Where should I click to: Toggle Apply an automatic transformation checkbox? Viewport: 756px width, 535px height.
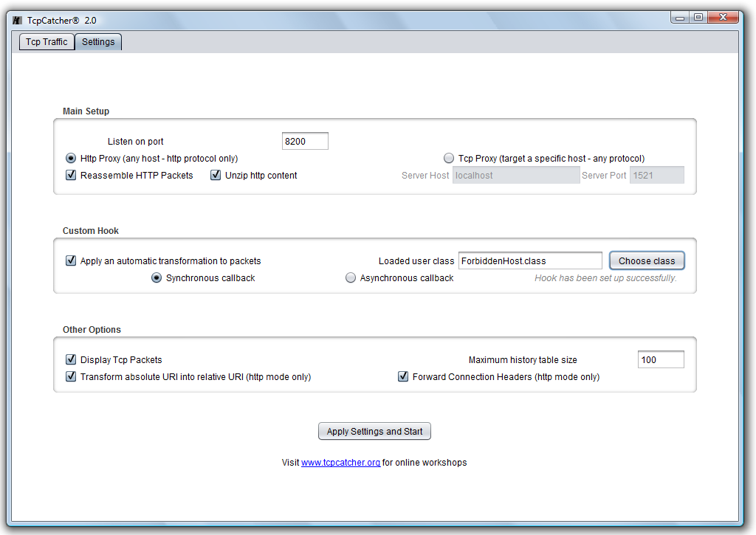(71, 260)
